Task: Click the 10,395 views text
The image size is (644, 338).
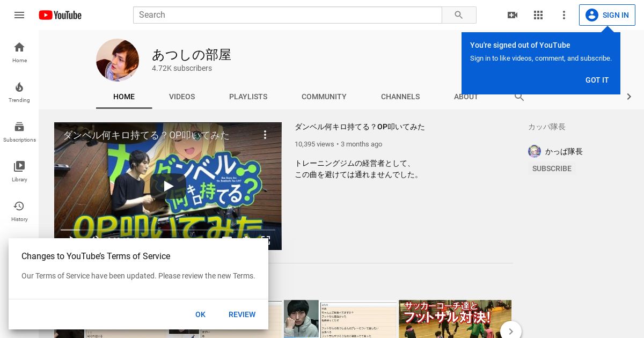Action: pos(314,144)
